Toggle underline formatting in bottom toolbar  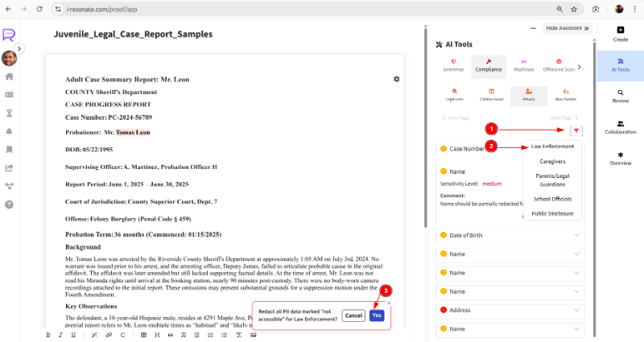72,335
